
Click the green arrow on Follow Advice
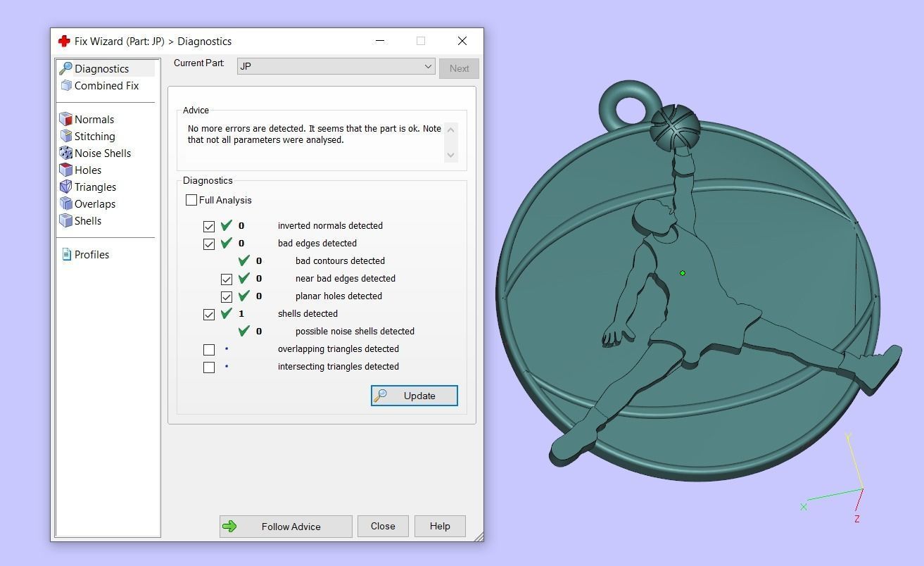229,526
